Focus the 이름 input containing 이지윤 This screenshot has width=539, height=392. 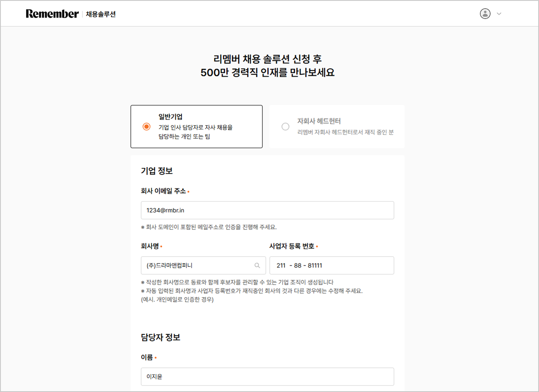click(x=267, y=377)
